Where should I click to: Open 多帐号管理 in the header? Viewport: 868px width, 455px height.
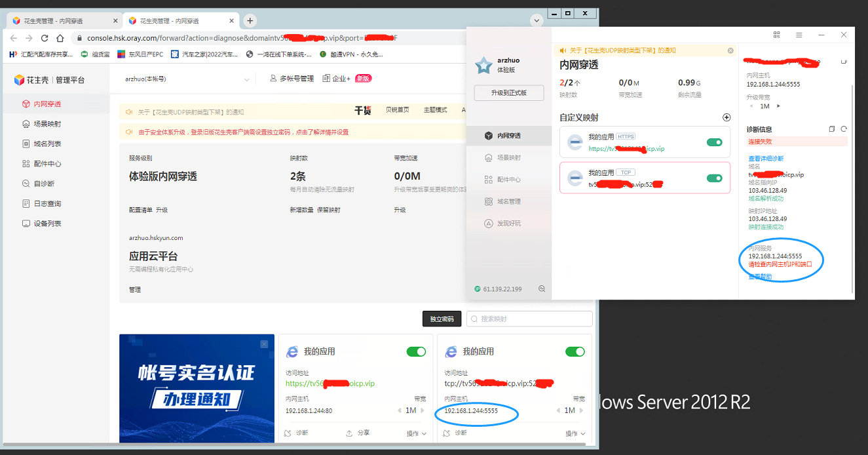coord(292,79)
